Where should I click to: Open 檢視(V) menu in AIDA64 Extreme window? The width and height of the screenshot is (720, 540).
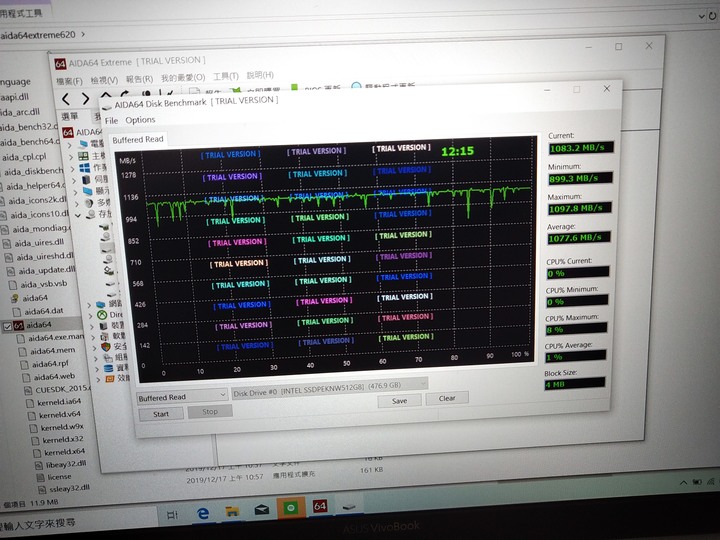click(x=104, y=80)
